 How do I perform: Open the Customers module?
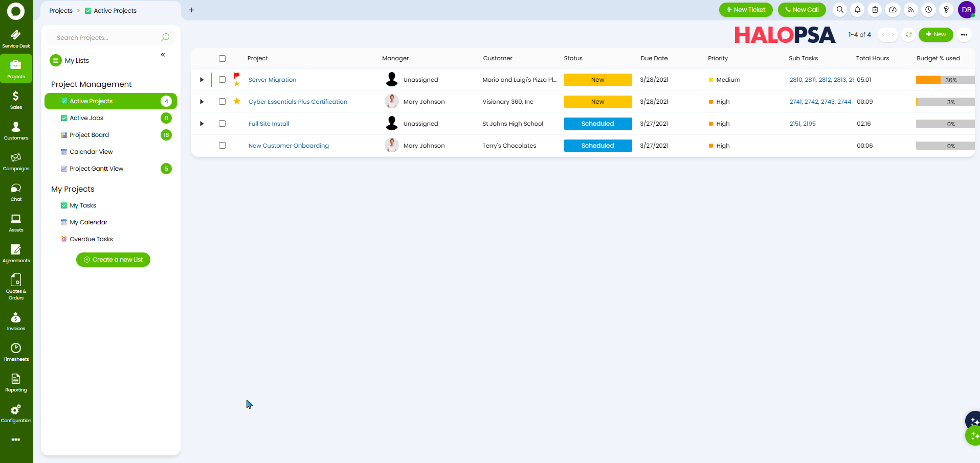(x=16, y=130)
